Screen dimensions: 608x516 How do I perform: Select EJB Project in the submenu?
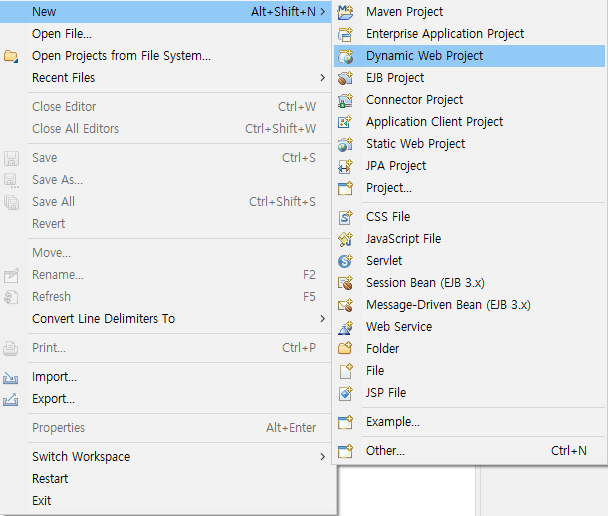coord(469,78)
